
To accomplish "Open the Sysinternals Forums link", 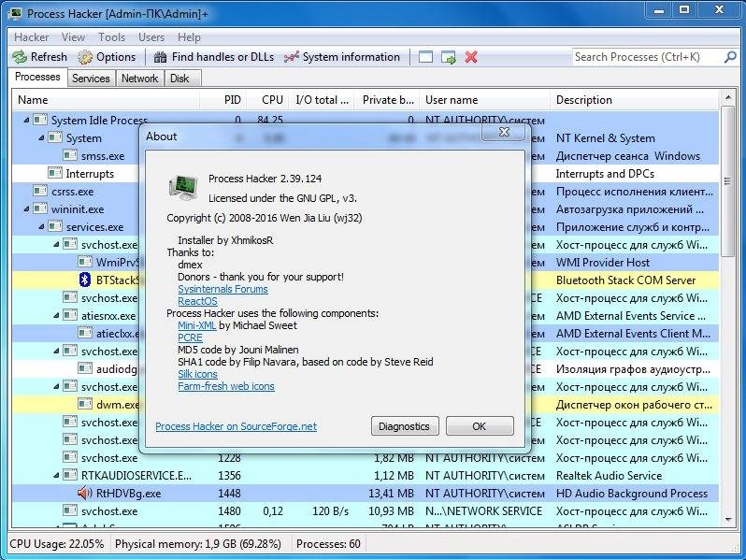I will coord(222,289).
